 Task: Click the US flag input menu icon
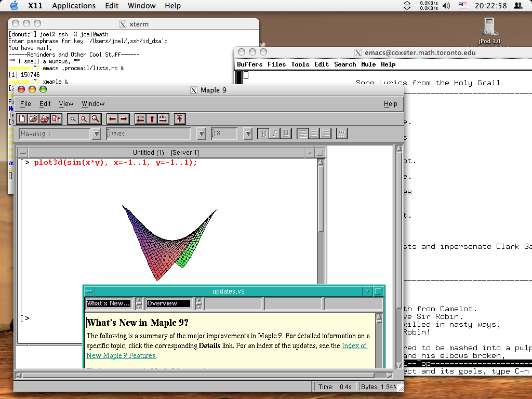[x=463, y=5]
